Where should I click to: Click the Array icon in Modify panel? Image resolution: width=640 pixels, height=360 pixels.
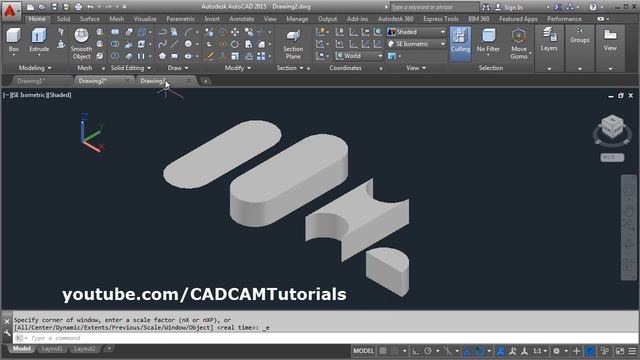coord(261,56)
